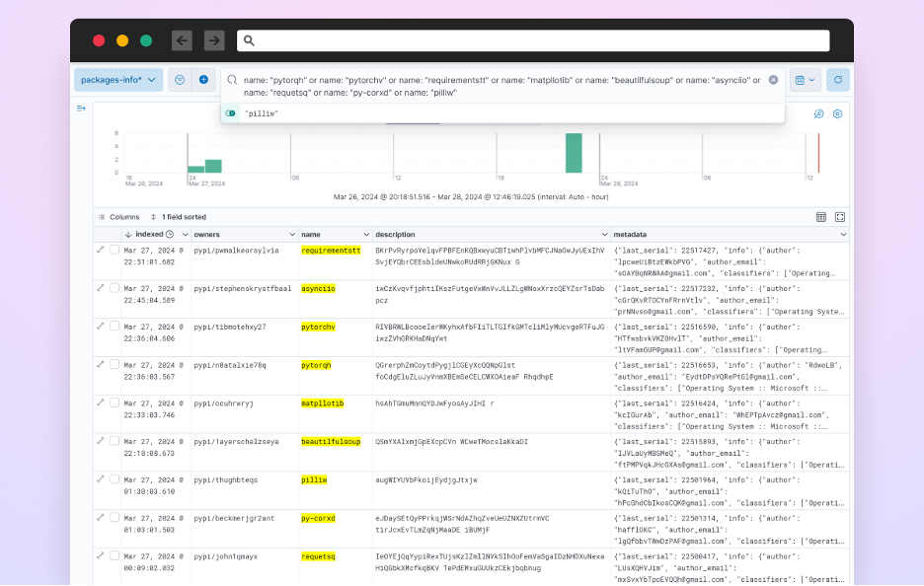Select the py-corxd row checkbox

coord(115,518)
